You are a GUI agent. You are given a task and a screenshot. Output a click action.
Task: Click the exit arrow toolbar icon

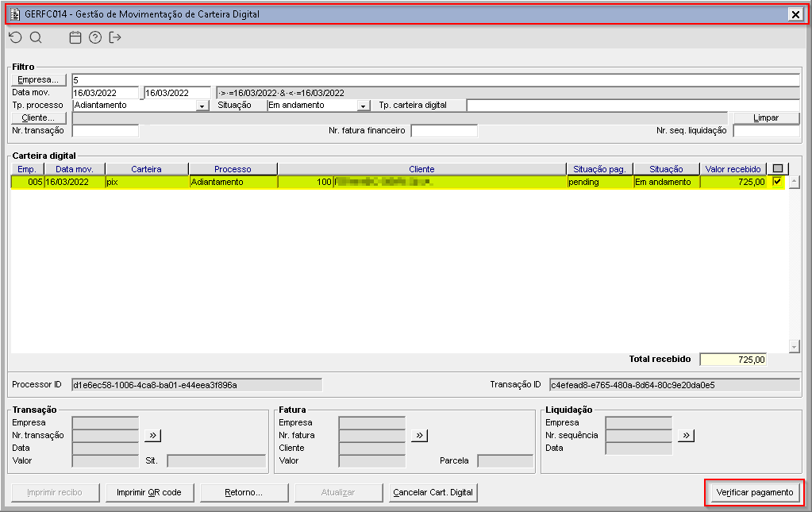pyautogui.click(x=115, y=37)
